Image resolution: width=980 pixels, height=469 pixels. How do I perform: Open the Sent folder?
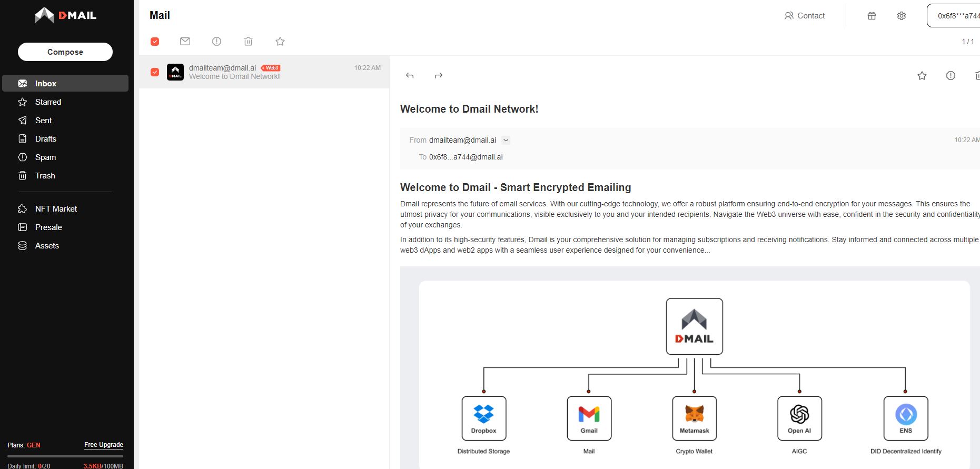pos(43,120)
